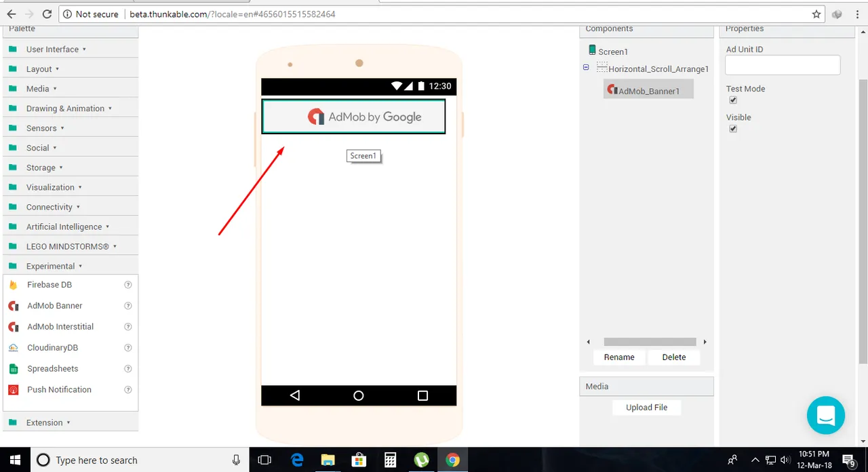The height and width of the screenshot is (472, 868).
Task: Open Task View from taskbar
Action: click(265, 460)
